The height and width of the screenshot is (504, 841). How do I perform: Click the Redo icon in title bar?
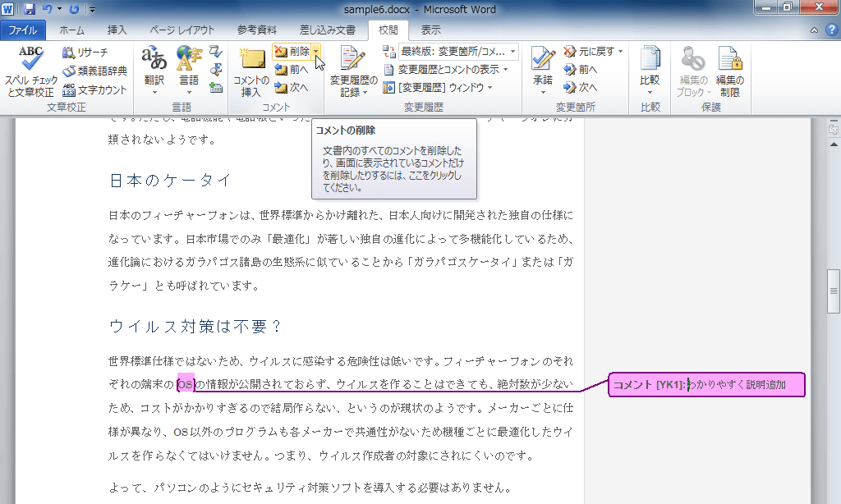(x=74, y=9)
